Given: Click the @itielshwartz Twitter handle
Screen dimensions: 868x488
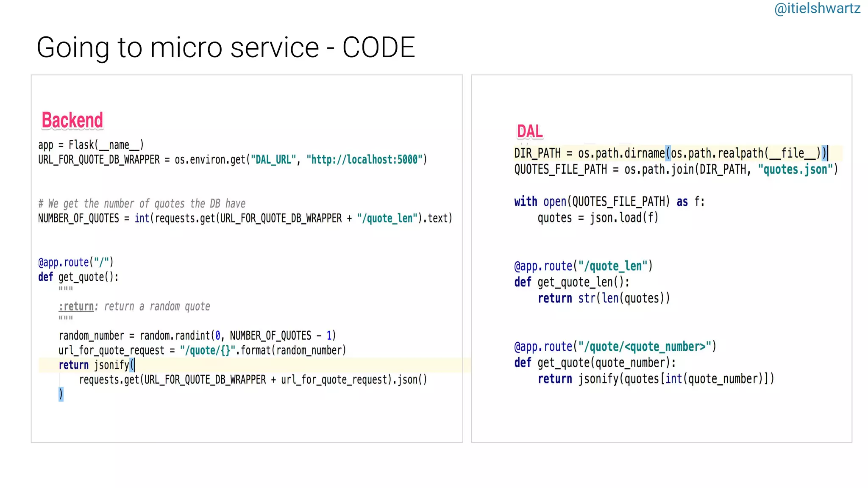Looking at the screenshot, I should 817,8.
